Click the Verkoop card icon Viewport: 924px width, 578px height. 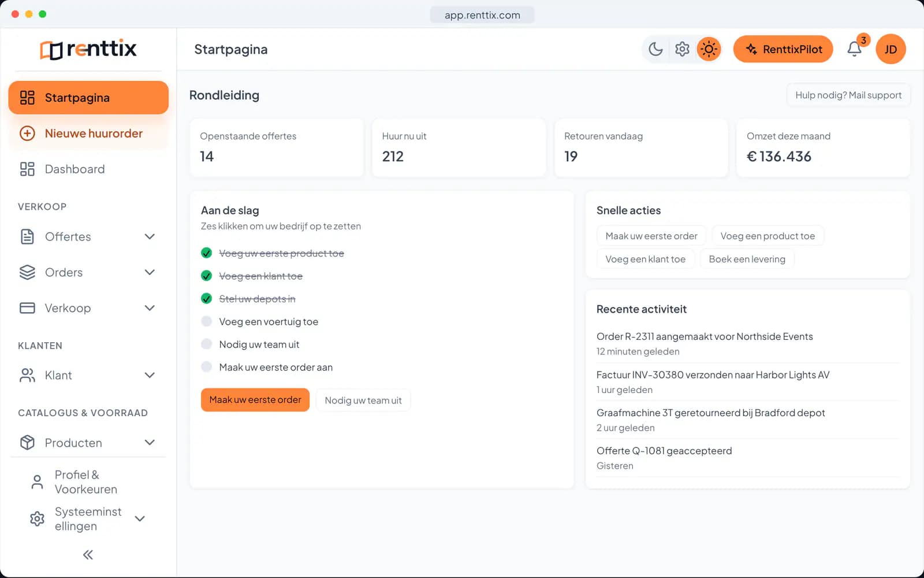(x=27, y=308)
